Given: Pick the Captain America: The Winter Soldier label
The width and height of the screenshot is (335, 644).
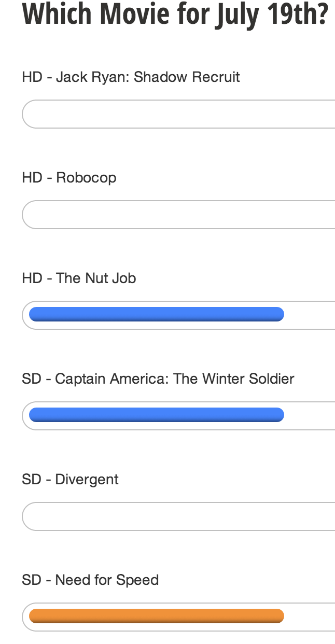Looking at the screenshot, I should click(158, 379).
